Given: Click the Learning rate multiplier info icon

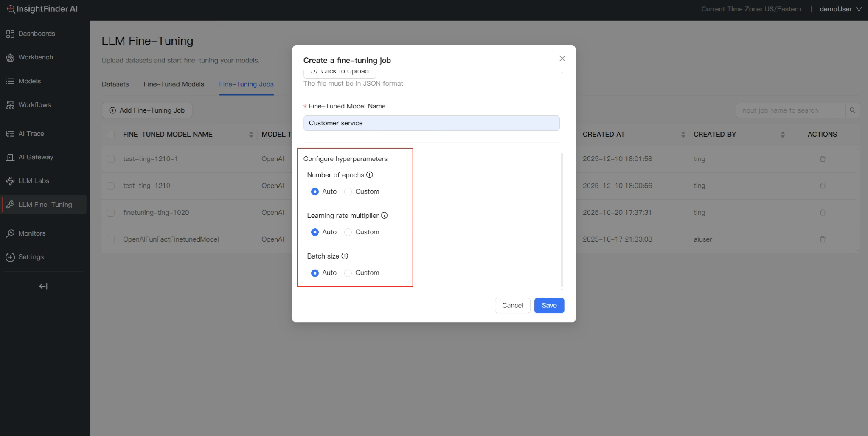Looking at the screenshot, I should point(384,215).
